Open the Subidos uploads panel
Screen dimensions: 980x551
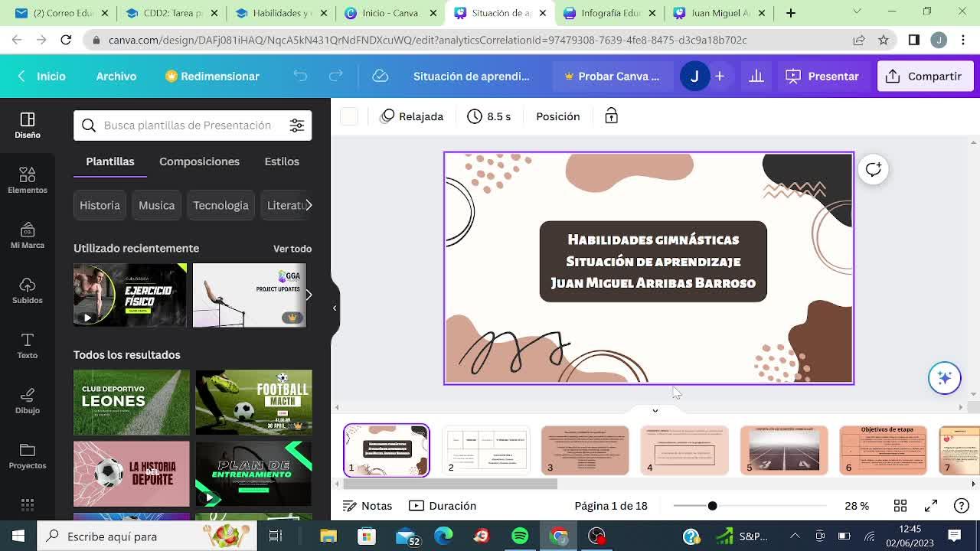tap(28, 290)
